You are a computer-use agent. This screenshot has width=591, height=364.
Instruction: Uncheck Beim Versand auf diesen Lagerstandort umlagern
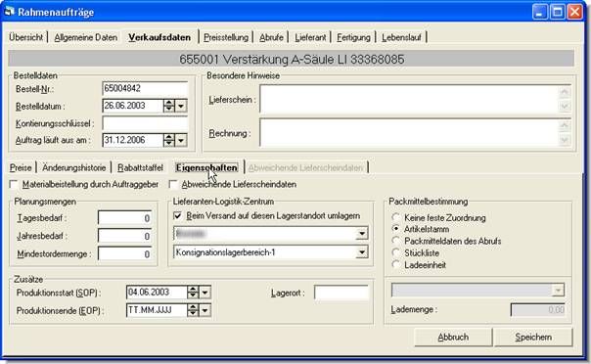pos(177,216)
